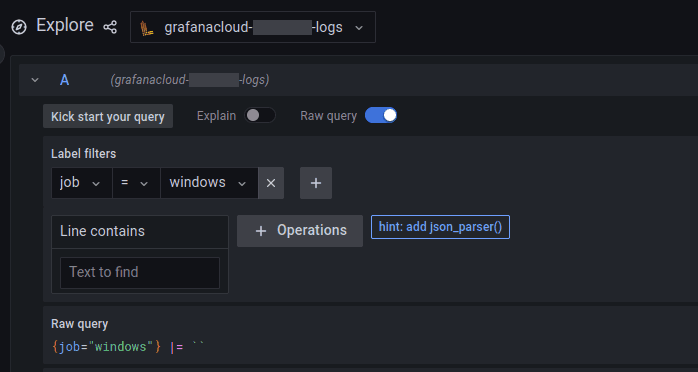Collapse query row A with chevron
This screenshot has width=698, height=372.
tap(35, 80)
